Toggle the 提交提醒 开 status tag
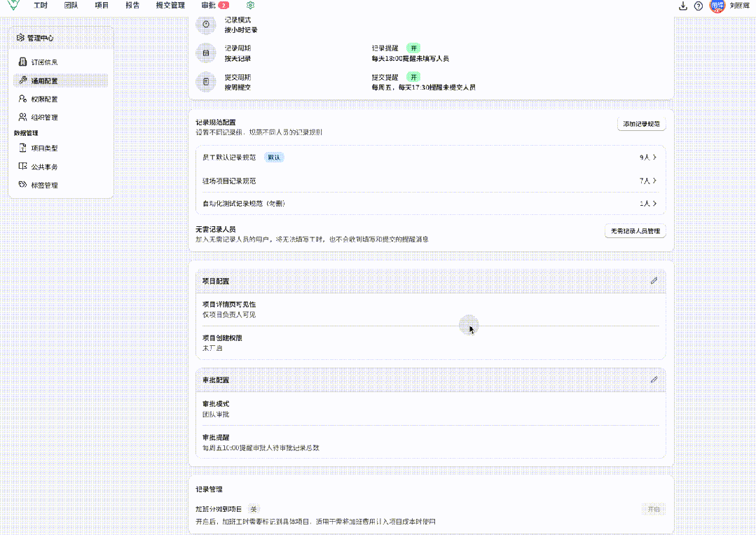This screenshot has width=756, height=535. pyautogui.click(x=413, y=77)
